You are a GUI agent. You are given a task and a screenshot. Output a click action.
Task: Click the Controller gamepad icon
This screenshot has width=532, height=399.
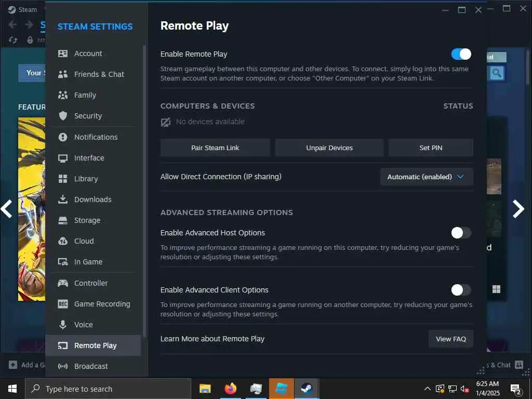pyautogui.click(x=63, y=283)
